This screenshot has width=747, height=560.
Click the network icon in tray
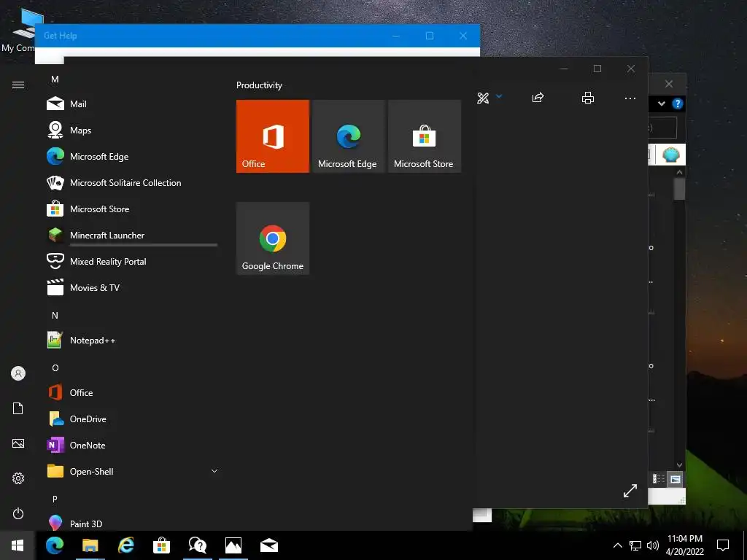[x=635, y=545]
